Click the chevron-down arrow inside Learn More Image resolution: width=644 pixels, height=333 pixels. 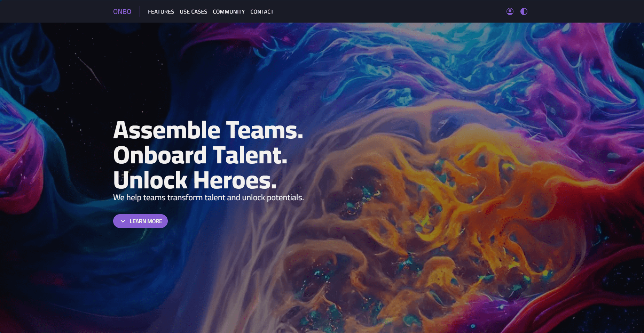[x=123, y=221]
